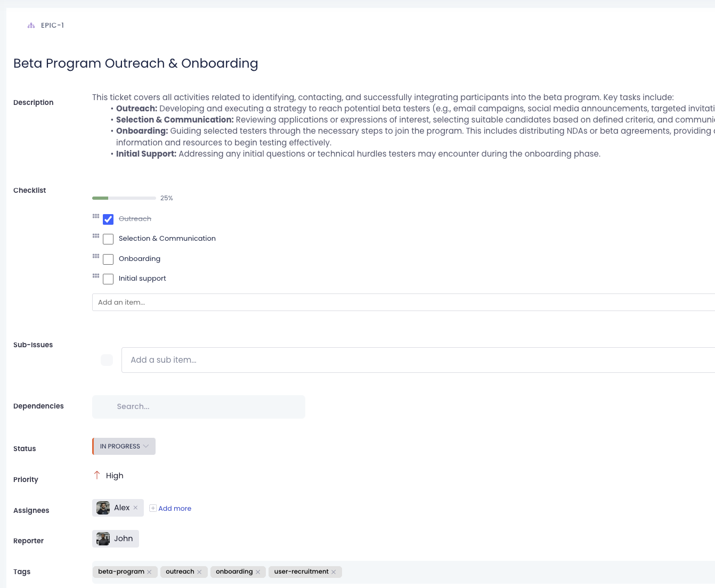
Task: Grab the drag handle next to Outreach
Action: coord(96,216)
